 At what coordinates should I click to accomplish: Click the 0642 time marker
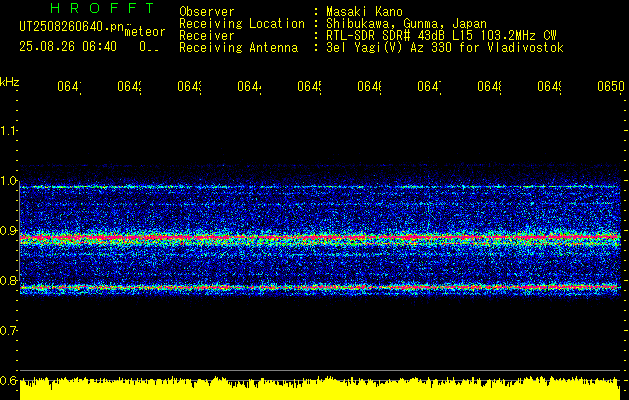point(130,87)
